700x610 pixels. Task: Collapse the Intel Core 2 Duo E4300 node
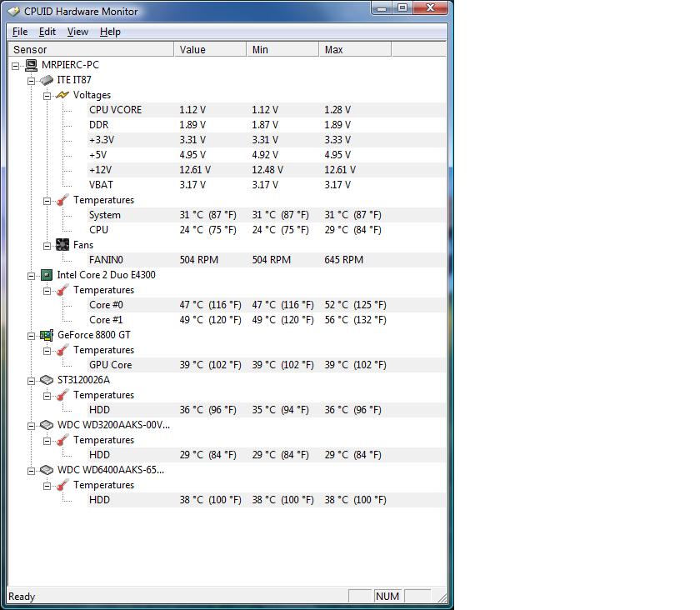tap(32, 276)
